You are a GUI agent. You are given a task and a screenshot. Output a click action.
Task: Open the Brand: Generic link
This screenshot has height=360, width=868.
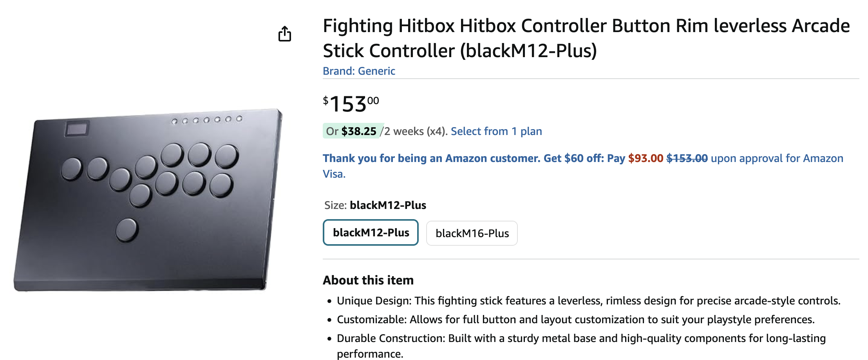[359, 71]
